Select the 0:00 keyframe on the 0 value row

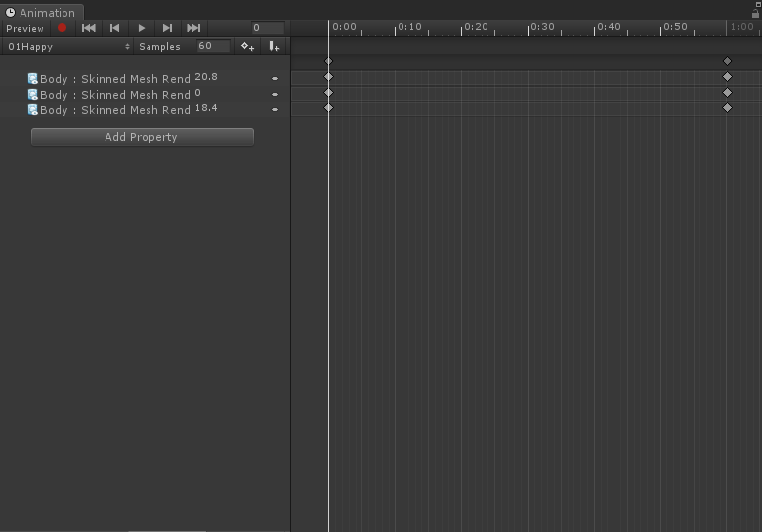click(x=328, y=92)
